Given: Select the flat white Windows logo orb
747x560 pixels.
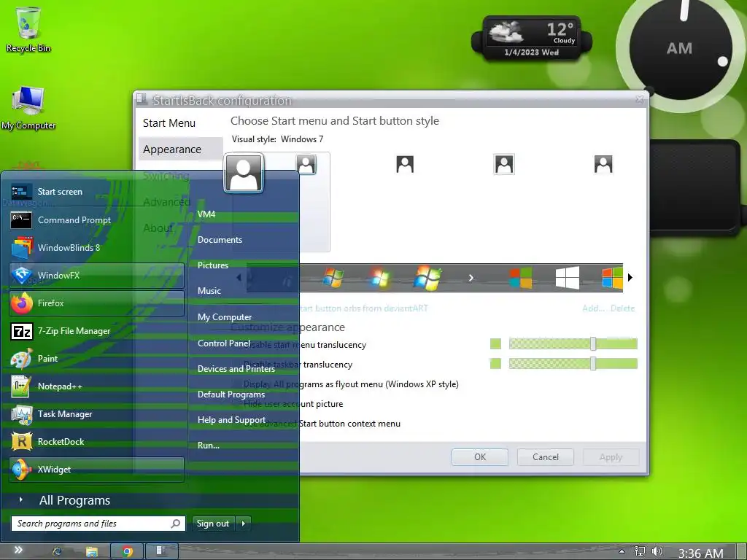Looking at the screenshot, I should [x=568, y=278].
